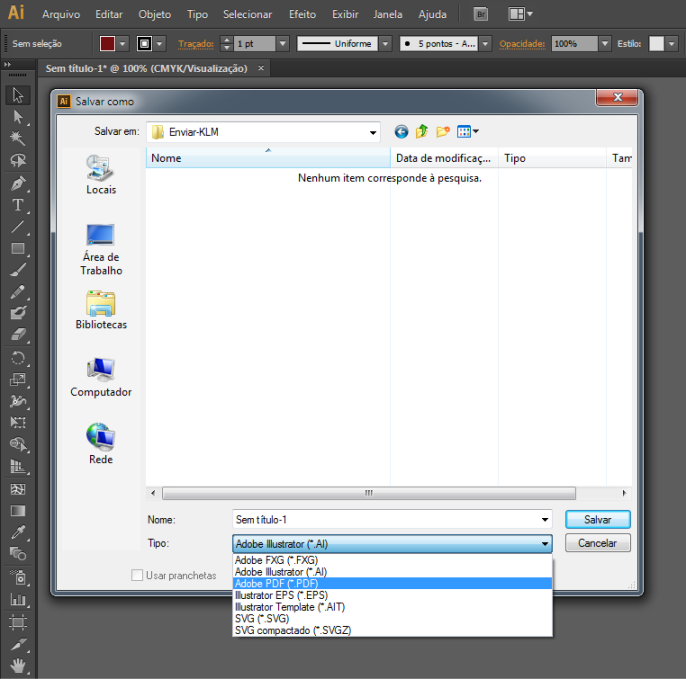Viewport: 686px width, 679px height.
Task: Select the Magic Wand tool
Action: click(x=18, y=139)
